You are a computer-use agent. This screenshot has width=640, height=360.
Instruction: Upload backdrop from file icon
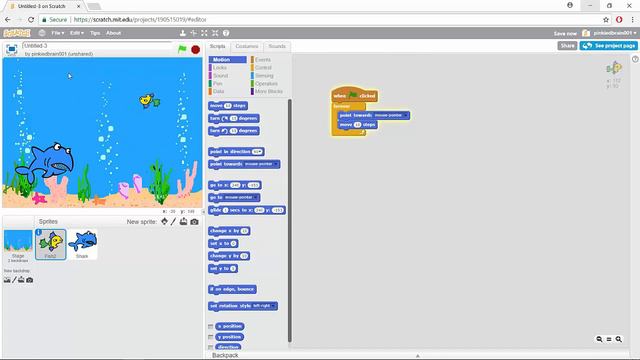[21, 280]
